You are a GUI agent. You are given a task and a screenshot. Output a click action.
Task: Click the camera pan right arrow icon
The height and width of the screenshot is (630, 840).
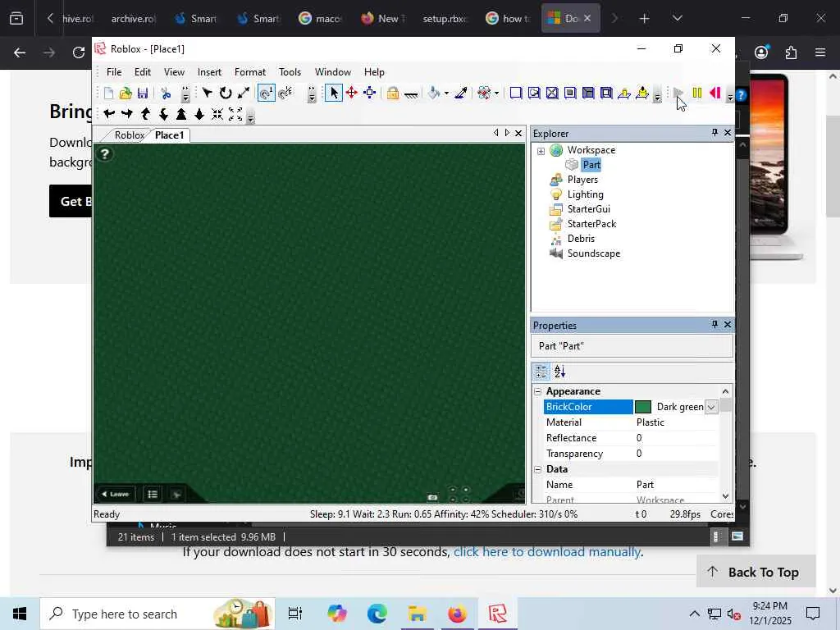pyautogui.click(x=127, y=113)
